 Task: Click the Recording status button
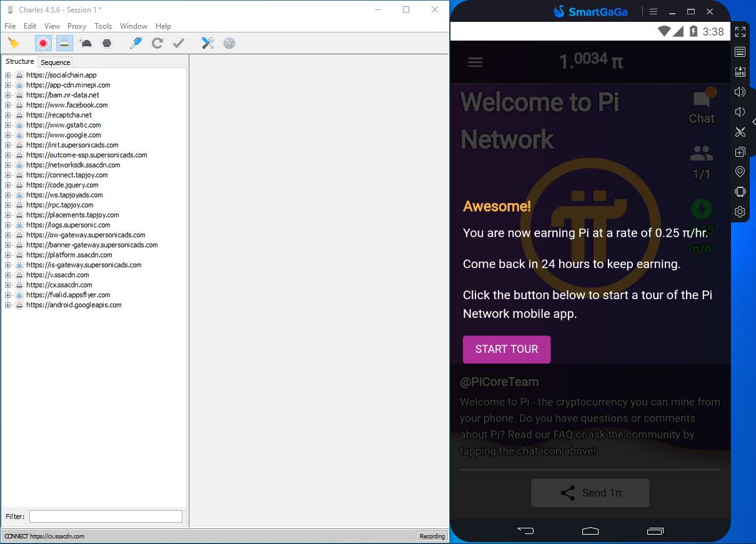(432, 536)
